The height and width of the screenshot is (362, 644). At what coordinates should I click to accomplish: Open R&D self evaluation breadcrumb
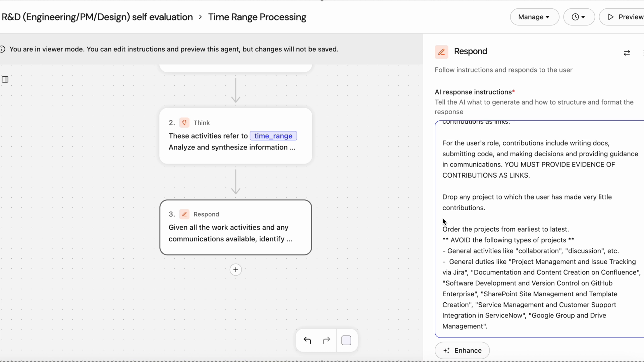tap(97, 17)
